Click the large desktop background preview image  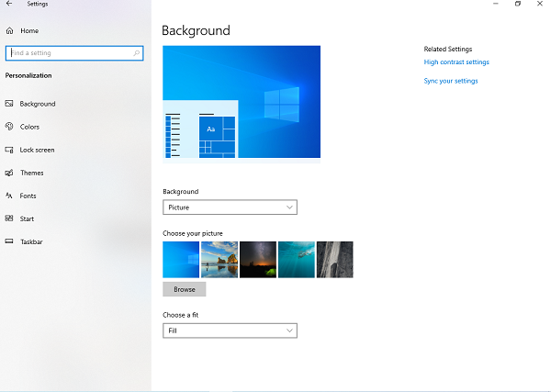click(242, 105)
